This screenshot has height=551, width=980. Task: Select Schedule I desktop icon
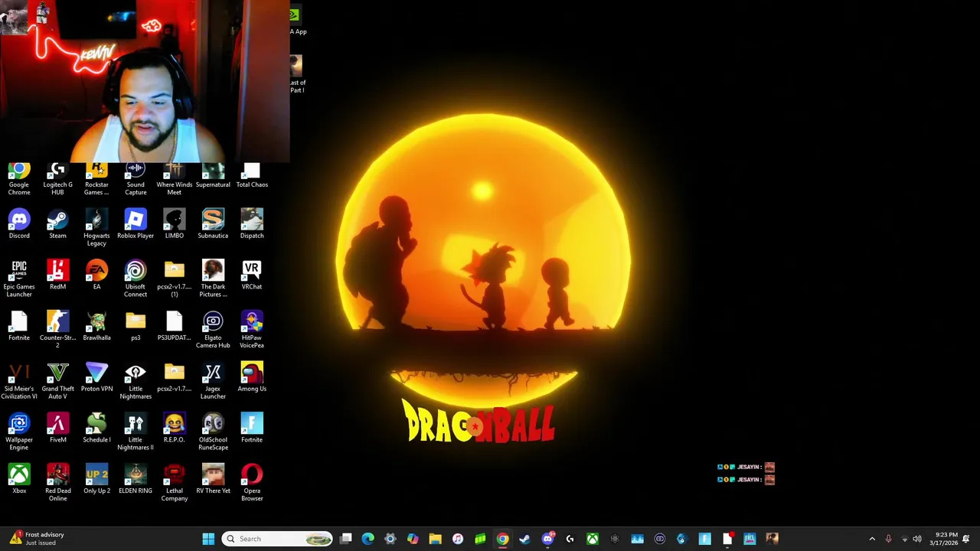click(96, 428)
